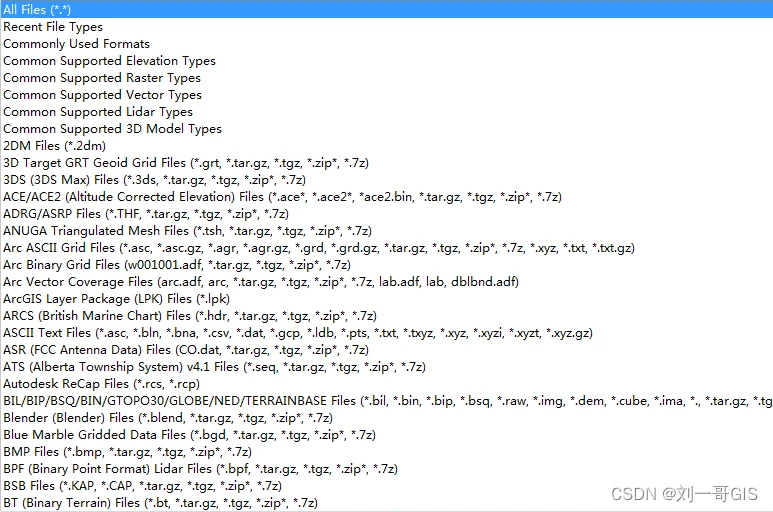Choose ADRG/ASRP Files filter
773x512 pixels.
[x=386, y=214]
